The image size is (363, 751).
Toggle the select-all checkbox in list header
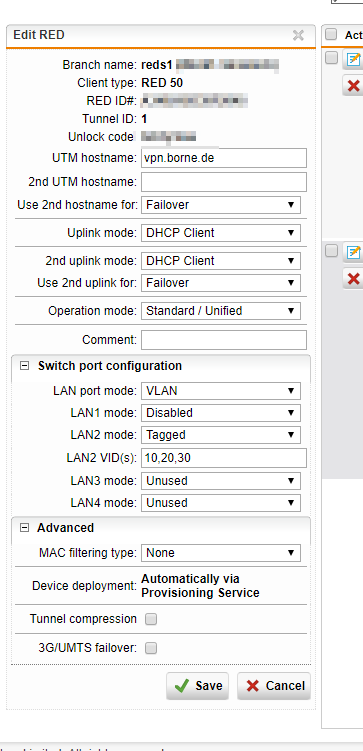coord(331,34)
